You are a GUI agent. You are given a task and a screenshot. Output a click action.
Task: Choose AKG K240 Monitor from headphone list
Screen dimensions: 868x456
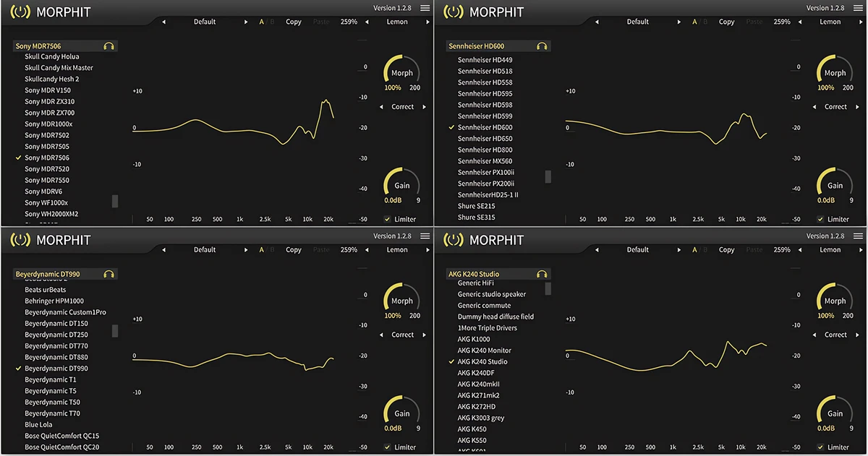(484, 350)
